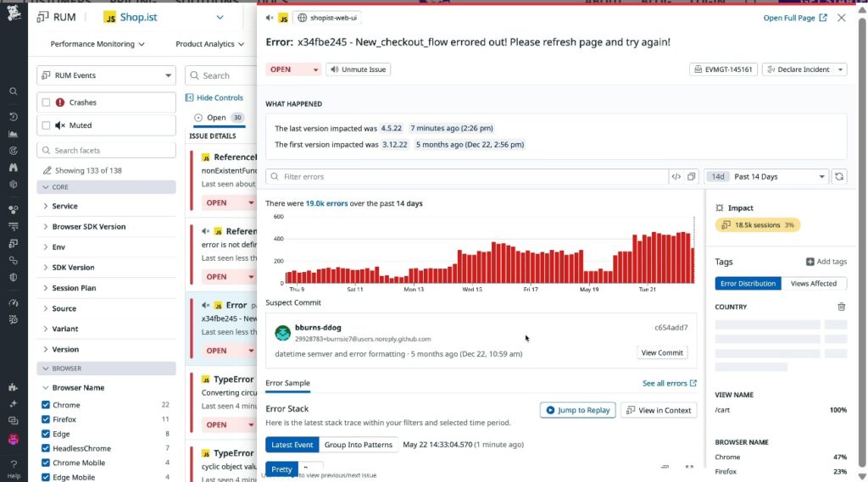Open the OPEN status dropdown in panel

pyautogui.click(x=292, y=69)
